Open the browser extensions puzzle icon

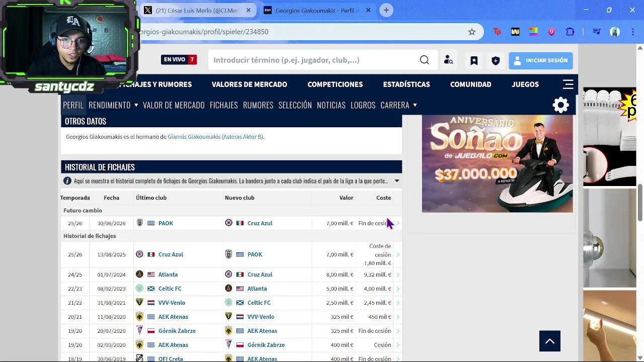(570, 32)
